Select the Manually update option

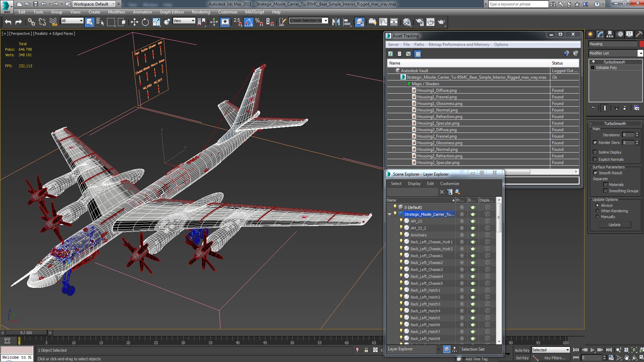click(x=597, y=217)
